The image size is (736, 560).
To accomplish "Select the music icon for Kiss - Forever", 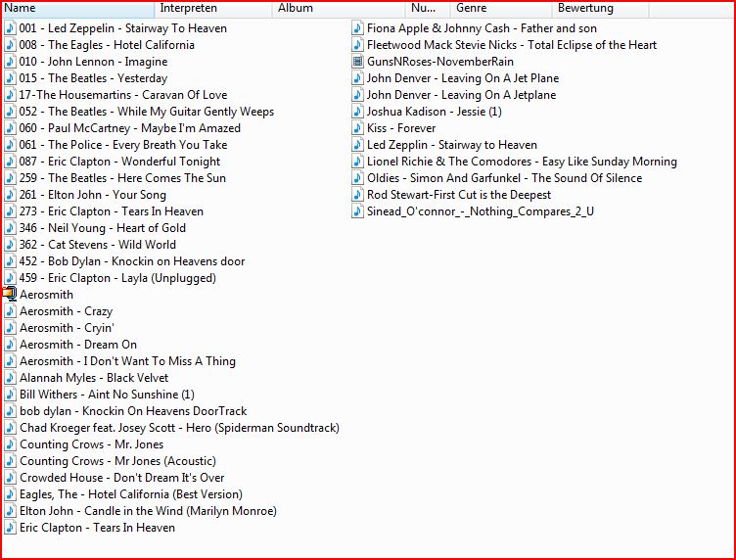I will coord(357,128).
